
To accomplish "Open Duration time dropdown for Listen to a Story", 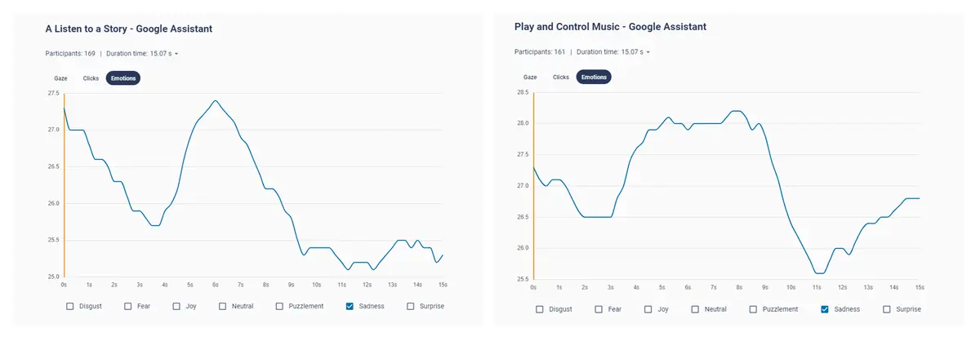I will (x=142, y=54).
